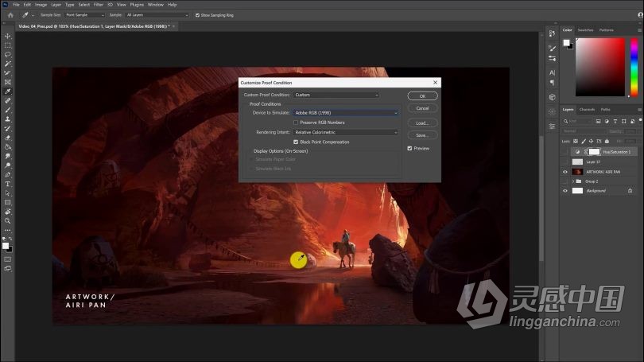The image size is (644, 362).
Task: Select the Path Selection tool
Action: (7, 193)
